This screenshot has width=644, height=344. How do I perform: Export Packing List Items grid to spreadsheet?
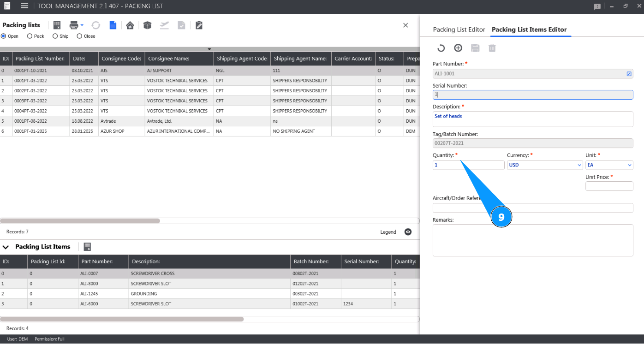pyautogui.click(x=87, y=247)
